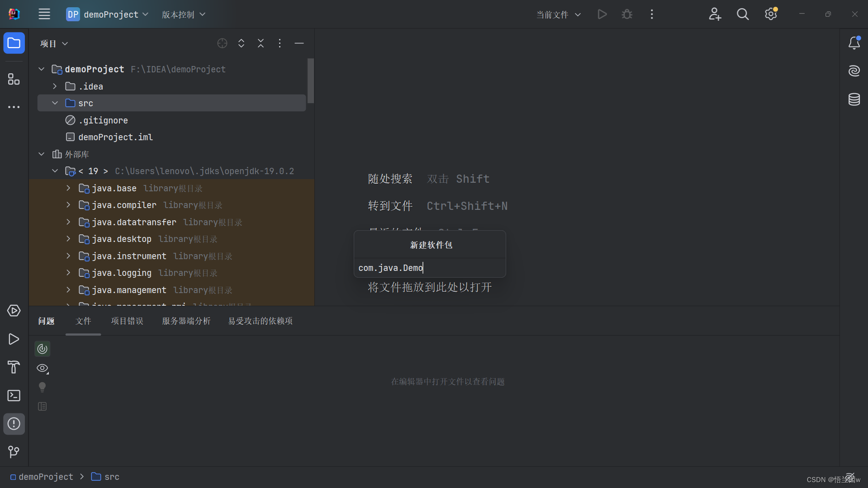
Task: Open Code With Me add-user icon
Action: (715, 14)
